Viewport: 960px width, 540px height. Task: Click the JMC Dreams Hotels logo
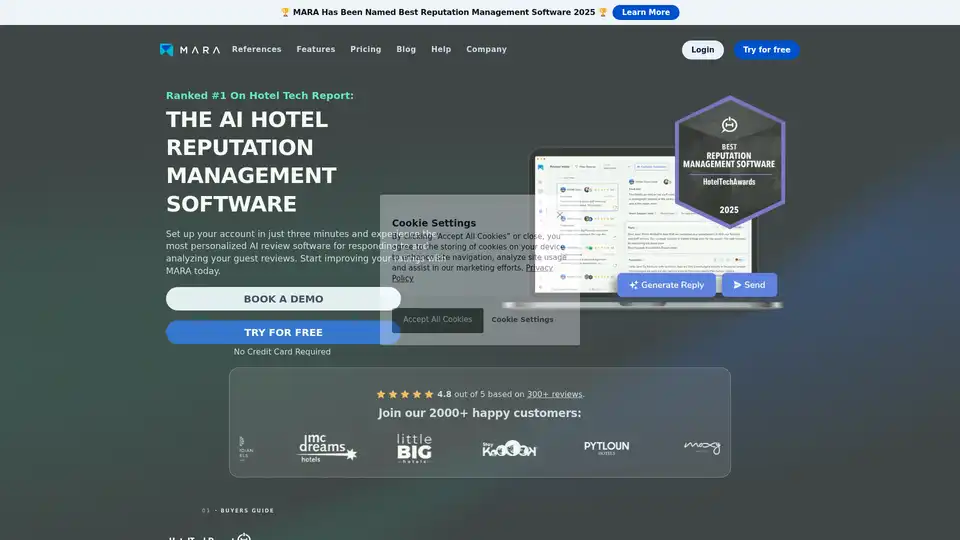327,448
